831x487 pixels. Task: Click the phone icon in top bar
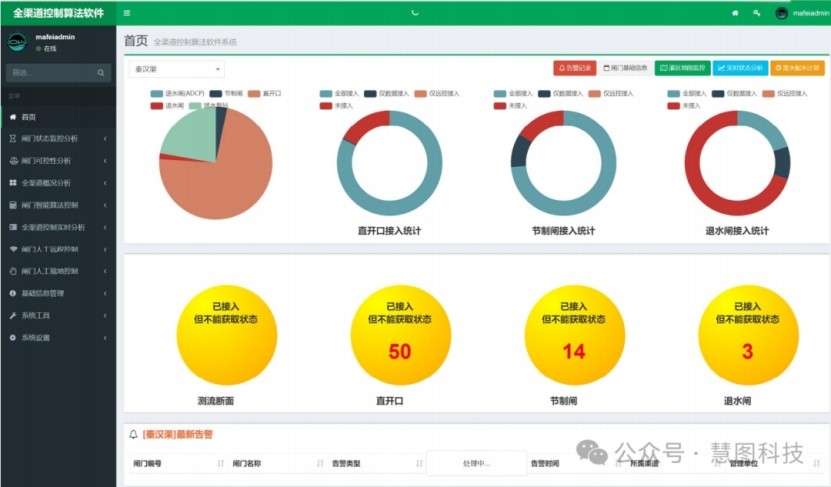pos(415,13)
